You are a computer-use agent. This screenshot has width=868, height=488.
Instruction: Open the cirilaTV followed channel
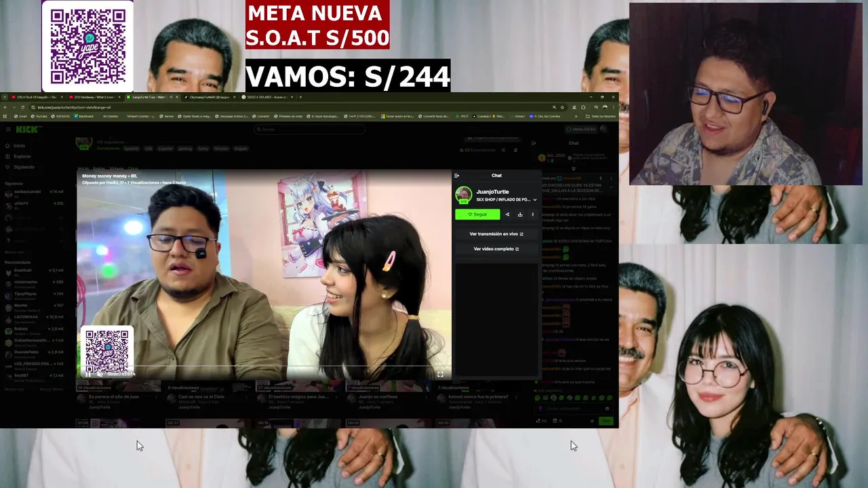(34, 204)
